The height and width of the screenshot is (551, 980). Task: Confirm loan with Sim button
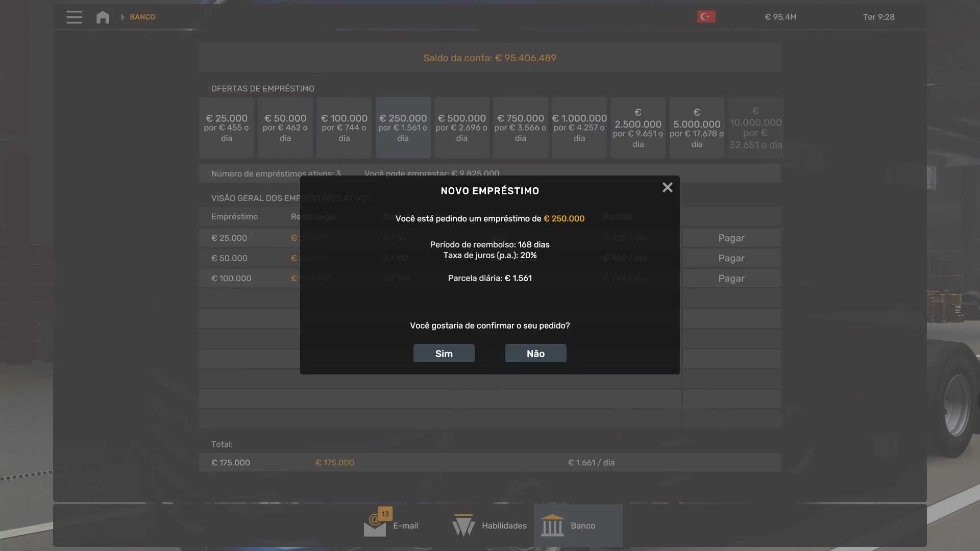click(x=444, y=354)
